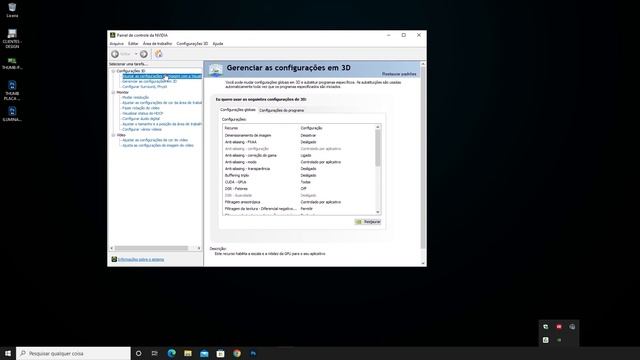
Task: Select the Filtragem anisotrópica row
Action: pyautogui.click(x=299, y=202)
